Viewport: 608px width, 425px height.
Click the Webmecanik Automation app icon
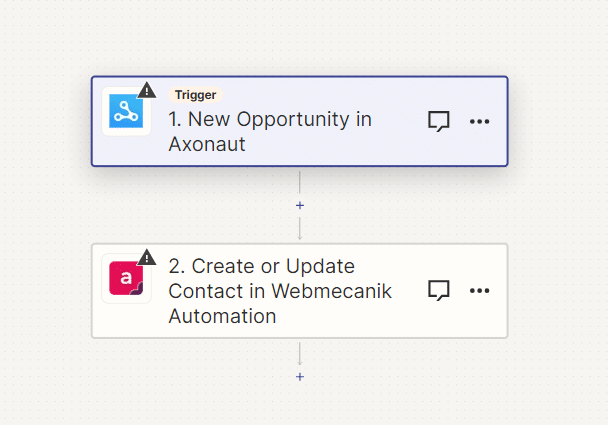(126, 279)
